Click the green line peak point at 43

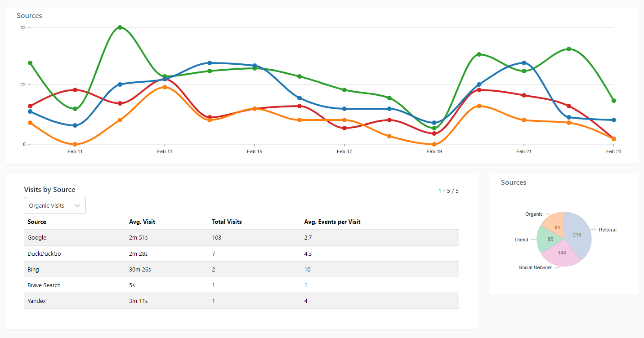pyautogui.click(x=120, y=27)
